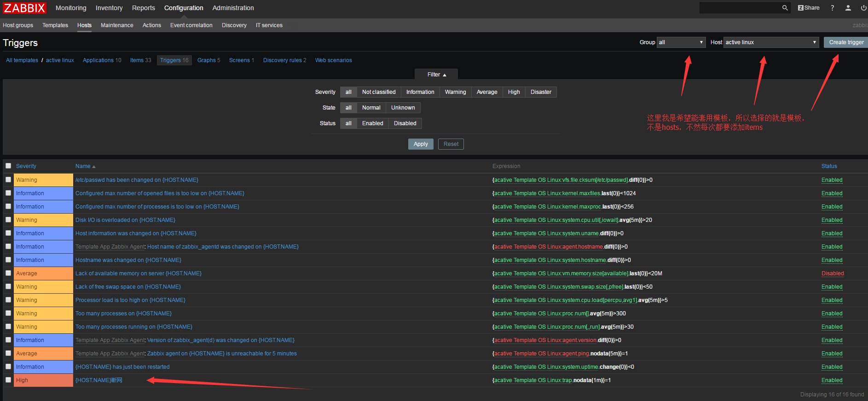868x401 pixels.
Task: Click the top search input field
Action: (740, 8)
